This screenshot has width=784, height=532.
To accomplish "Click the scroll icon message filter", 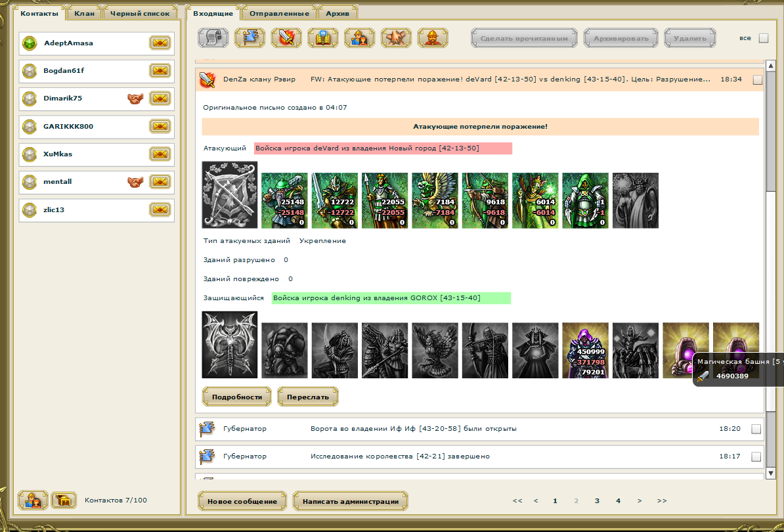I will 213,37.
